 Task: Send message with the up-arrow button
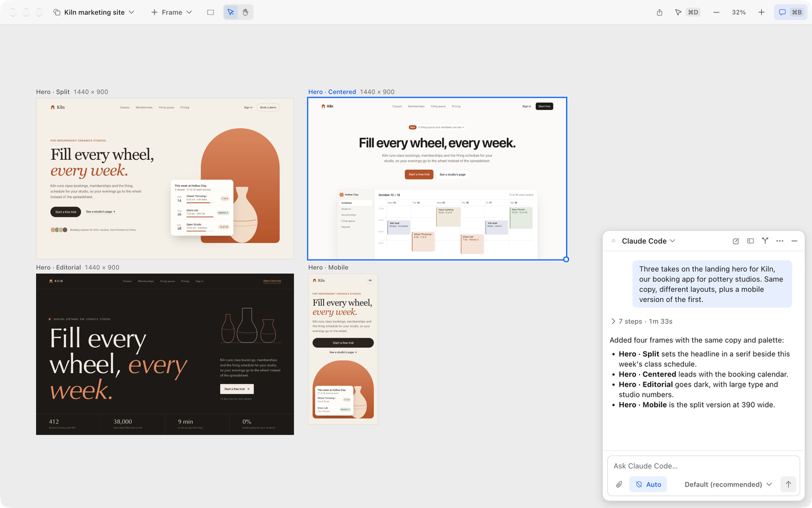tap(788, 484)
